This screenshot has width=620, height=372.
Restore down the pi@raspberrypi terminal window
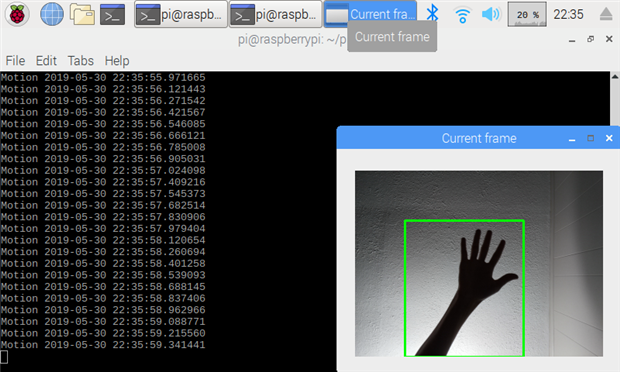(x=590, y=39)
